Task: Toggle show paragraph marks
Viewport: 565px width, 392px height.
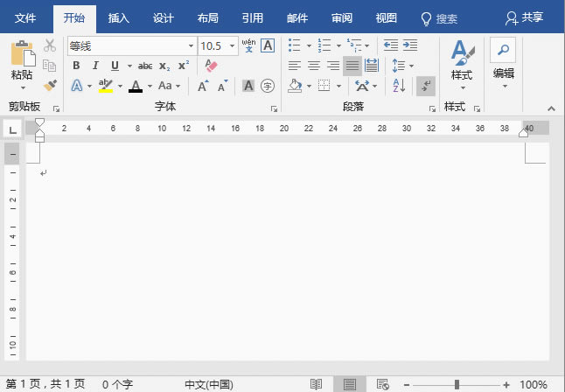Action: [426, 86]
